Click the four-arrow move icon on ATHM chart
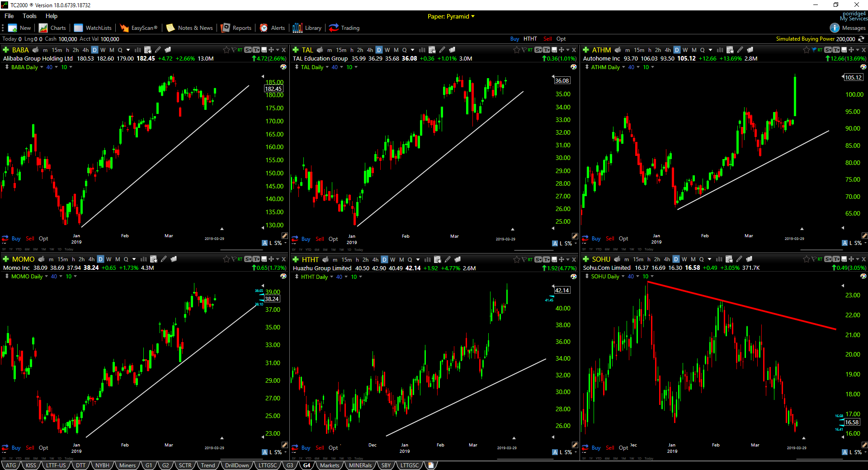Screen dimensions: 868x470 (852, 50)
